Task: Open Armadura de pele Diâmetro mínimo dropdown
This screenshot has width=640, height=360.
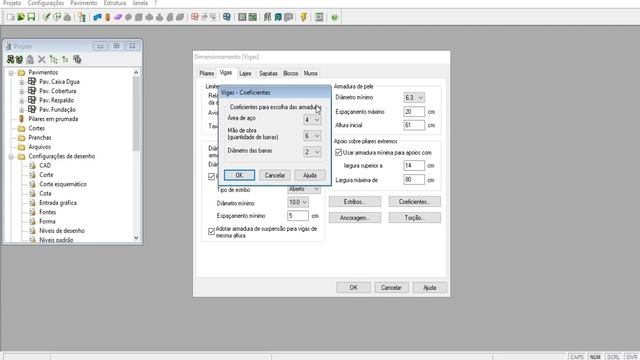Action: [414, 98]
